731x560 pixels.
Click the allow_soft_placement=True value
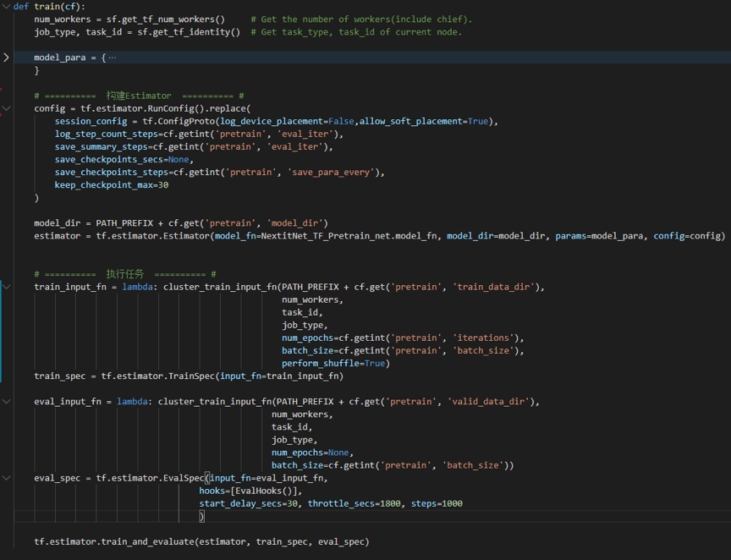click(x=424, y=121)
